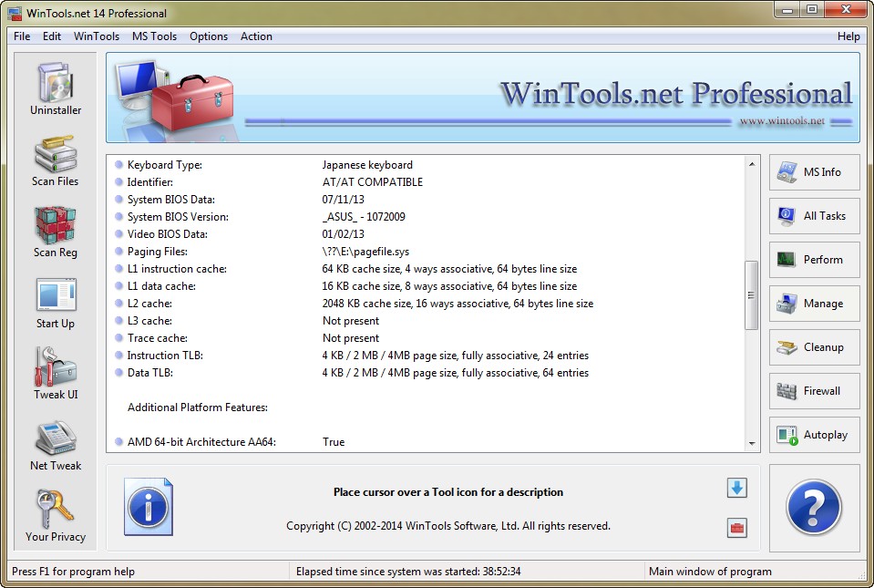Click 'Main window of program' status text
The width and height of the screenshot is (874, 588).
pos(710,572)
